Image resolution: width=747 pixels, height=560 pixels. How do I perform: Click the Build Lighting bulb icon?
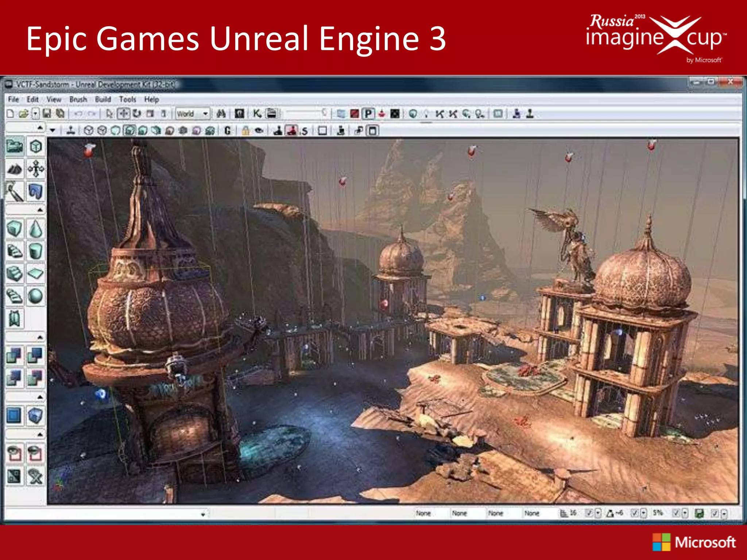[x=426, y=114]
